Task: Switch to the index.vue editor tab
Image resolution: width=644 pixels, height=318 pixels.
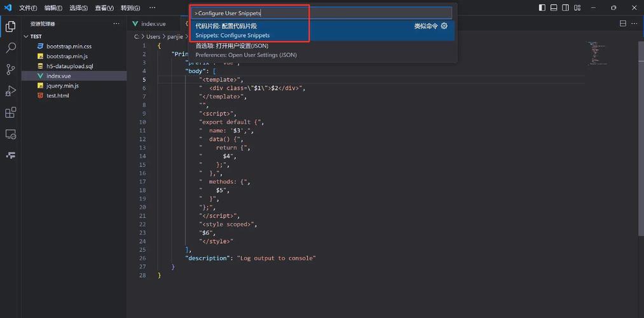Action: pos(153,24)
